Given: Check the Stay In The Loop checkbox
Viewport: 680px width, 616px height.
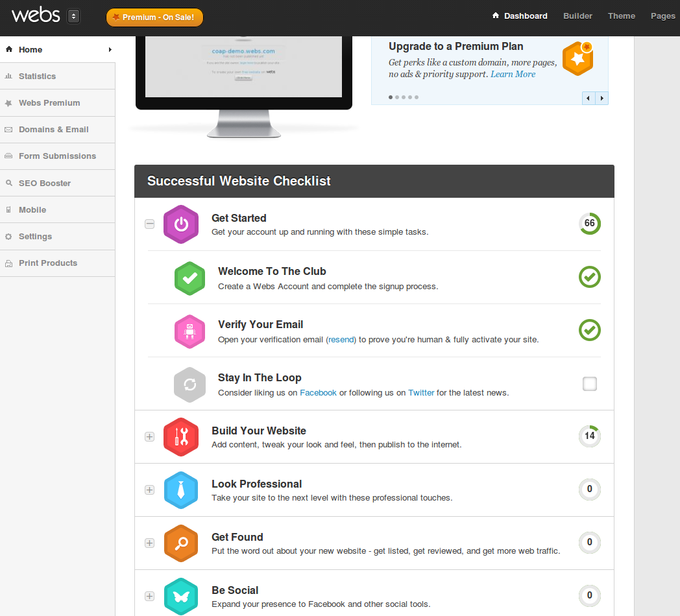Looking at the screenshot, I should coord(589,384).
